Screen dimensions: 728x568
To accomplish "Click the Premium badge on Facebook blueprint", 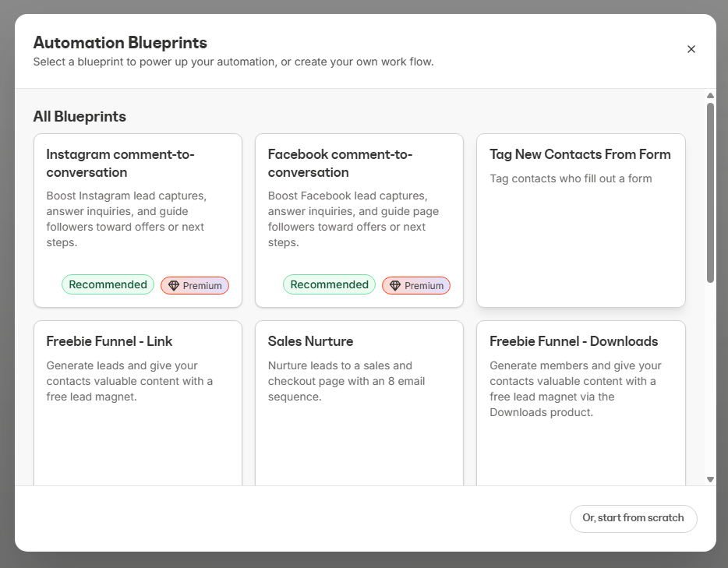I will pos(415,285).
